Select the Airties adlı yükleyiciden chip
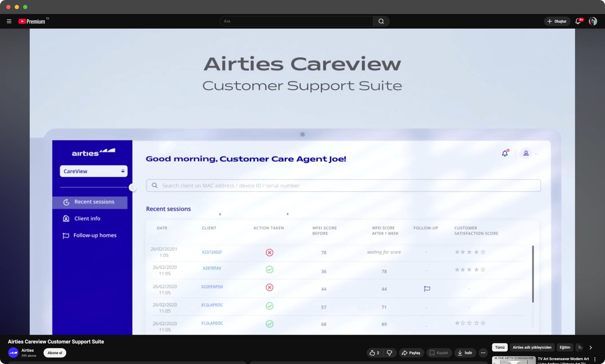The height and width of the screenshot is (364, 605). pos(532,347)
